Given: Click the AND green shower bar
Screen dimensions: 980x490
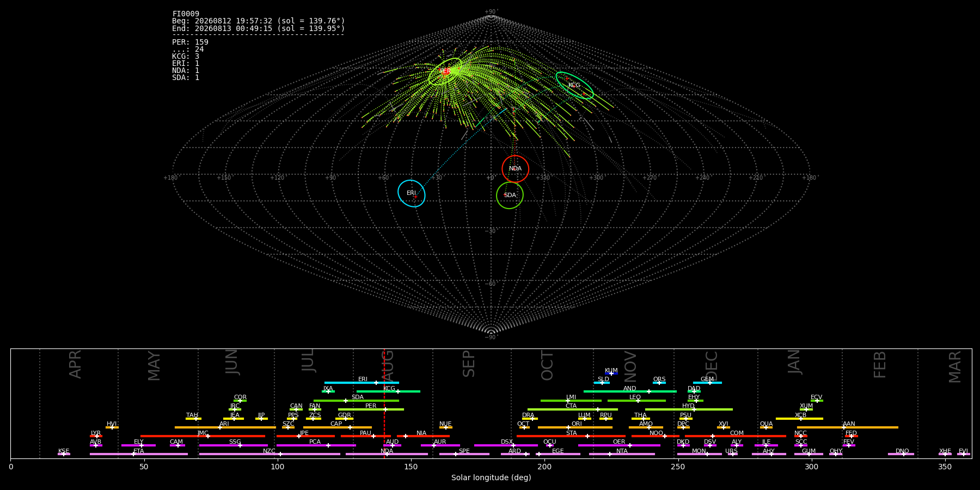Looking at the screenshot, I should pos(630,391).
